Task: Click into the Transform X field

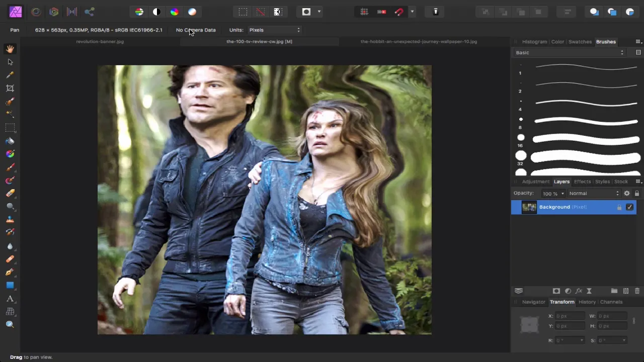Action: tap(570, 316)
